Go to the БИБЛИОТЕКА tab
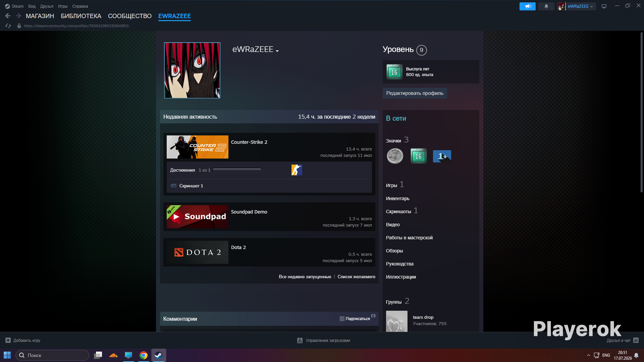Image resolution: width=644 pixels, height=362 pixels. click(x=81, y=16)
